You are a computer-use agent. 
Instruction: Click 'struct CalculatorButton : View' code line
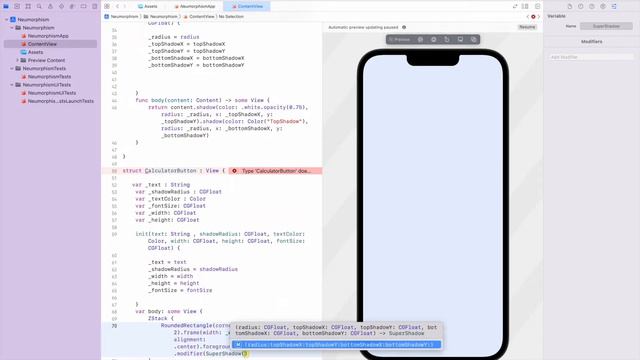click(x=174, y=171)
